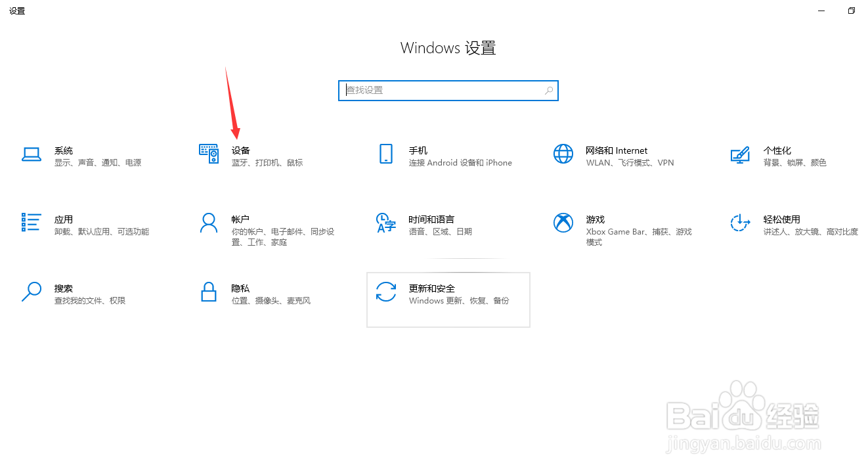
Task: Click the text 蓝牙、打印机、鼠标
Action: [x=267, y=163]
